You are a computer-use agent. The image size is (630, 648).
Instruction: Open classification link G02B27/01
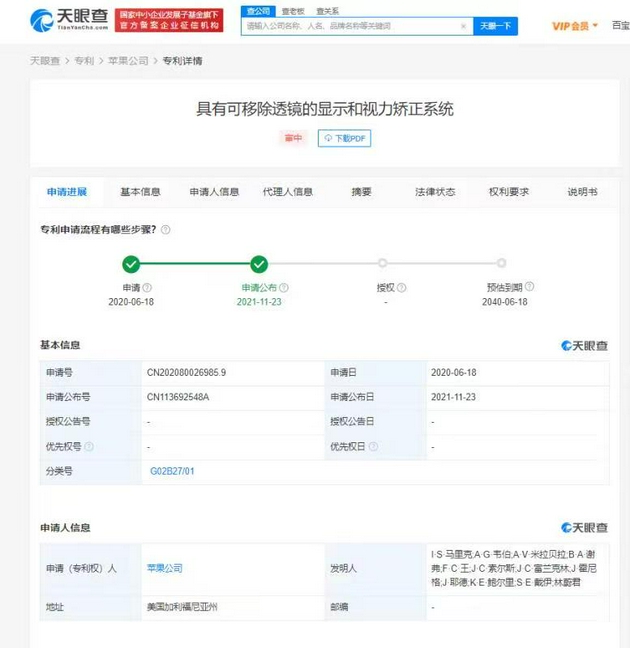pyautogui.click(x=172, y=471)
